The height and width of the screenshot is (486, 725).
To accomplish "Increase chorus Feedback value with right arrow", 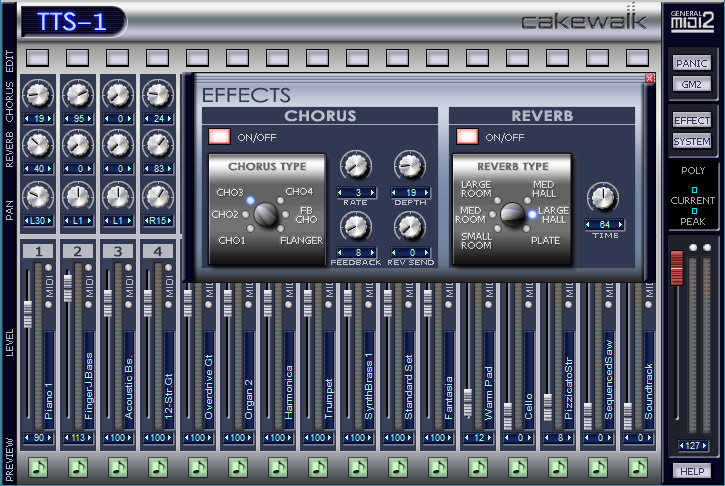I will tap(373, 252).
